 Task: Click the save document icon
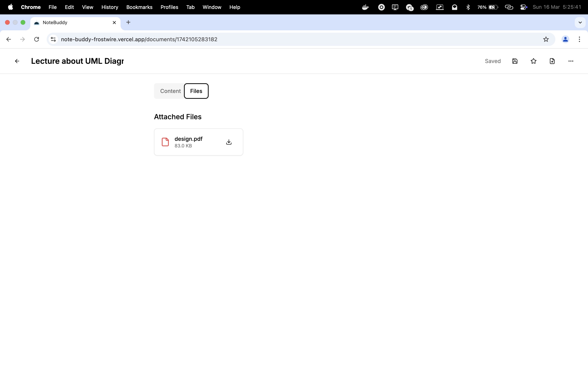[515, 61]
